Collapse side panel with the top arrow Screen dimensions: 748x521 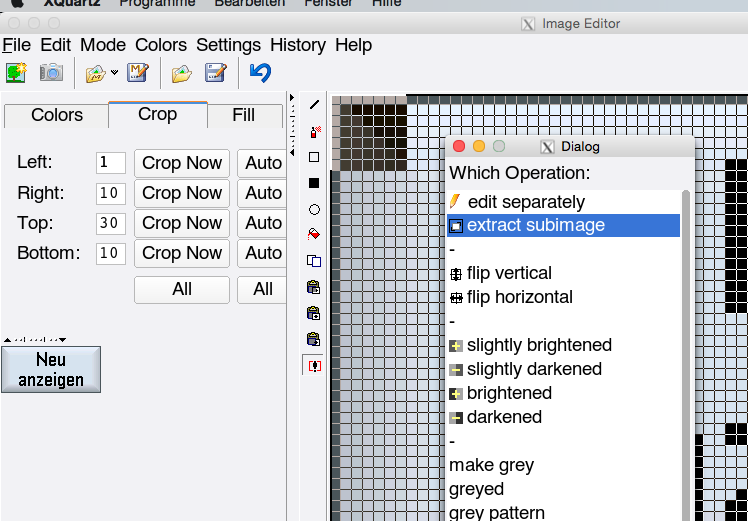[x=292, y=97]
